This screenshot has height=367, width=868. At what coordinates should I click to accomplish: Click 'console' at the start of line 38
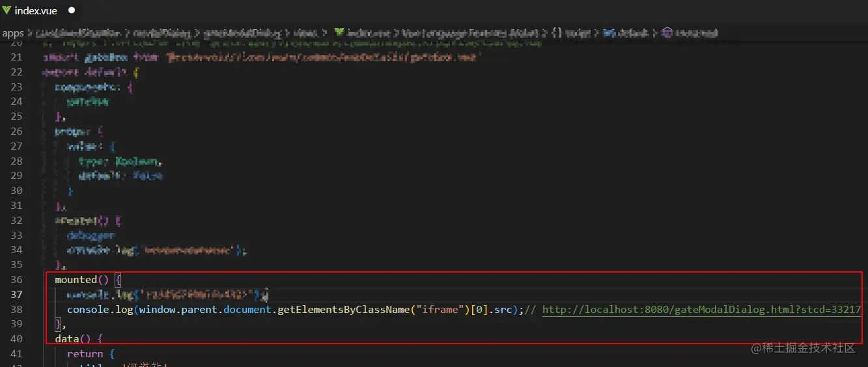click(89, 310)
